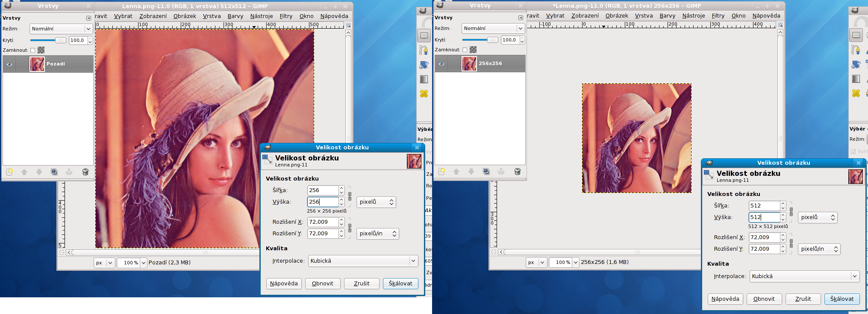Click Šířka field containing 256
868x314 pixels.
(x=323, y=190)
